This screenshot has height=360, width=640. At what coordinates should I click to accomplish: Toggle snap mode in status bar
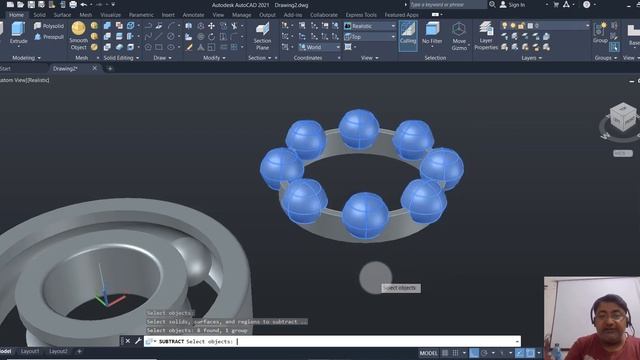(456, 353)
